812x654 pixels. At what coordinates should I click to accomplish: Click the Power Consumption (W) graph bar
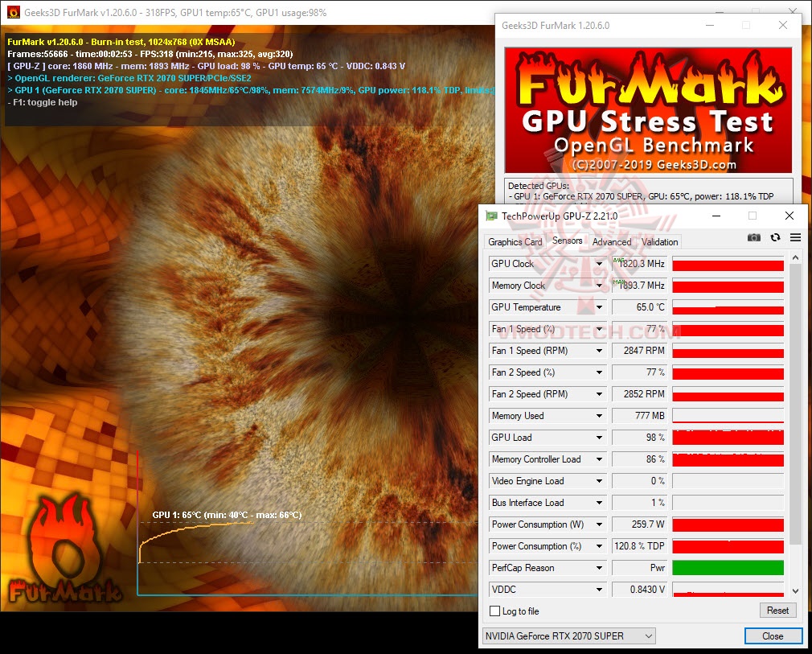(728, 524)
